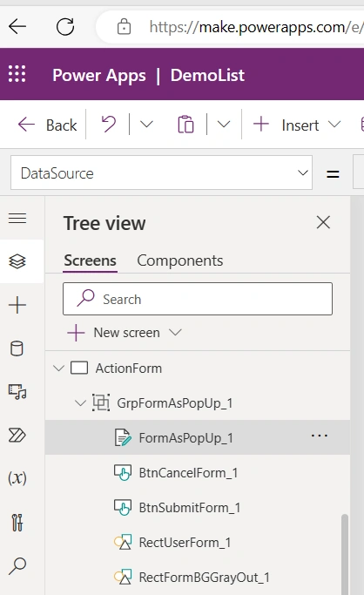Select the Insert plus icon in sidebar

point(17,305)
